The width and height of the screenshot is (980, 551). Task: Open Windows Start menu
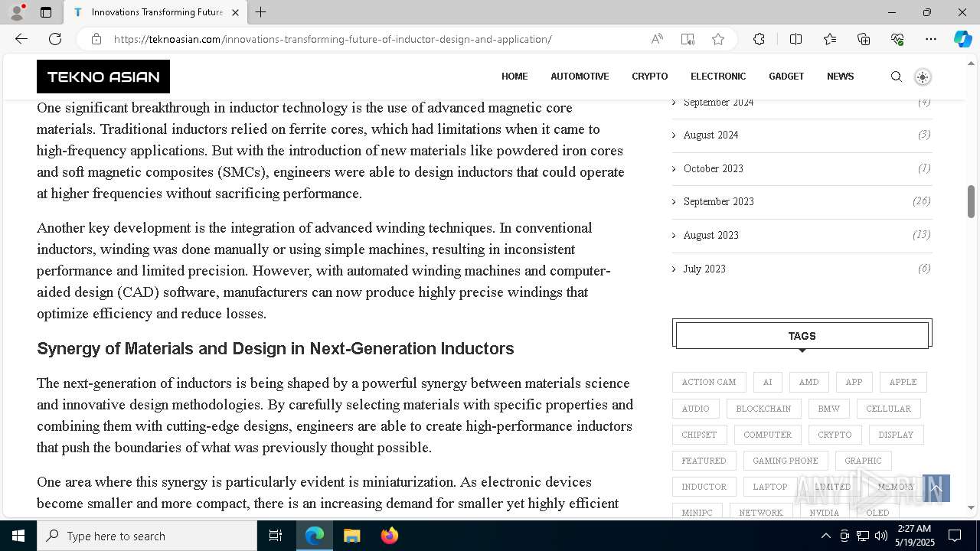tap(18, 536)
